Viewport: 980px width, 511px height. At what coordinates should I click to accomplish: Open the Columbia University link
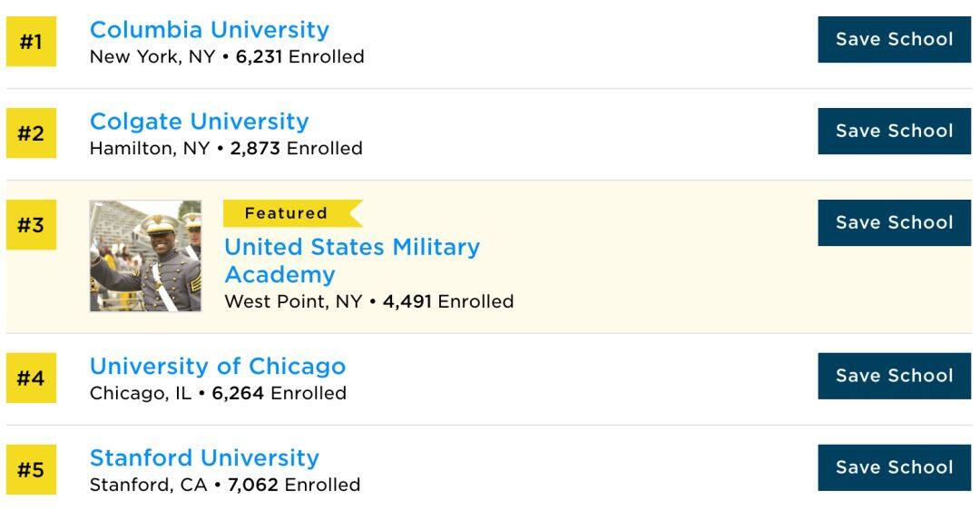[210, 30]
